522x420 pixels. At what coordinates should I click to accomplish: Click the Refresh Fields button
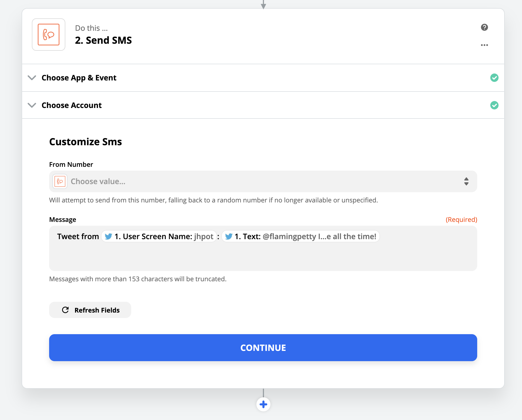[x=90, y=310]
